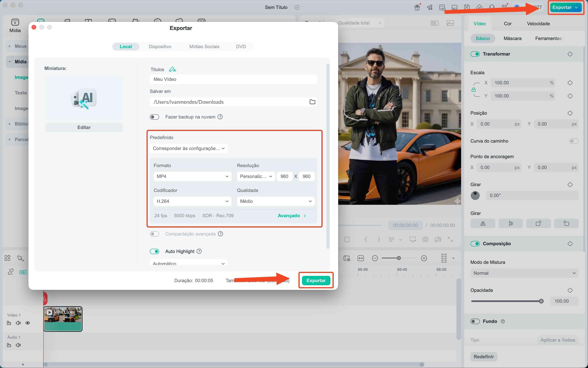The image size is (588, 368).
Task: Open folder browser next to save path
Action: 312,102
